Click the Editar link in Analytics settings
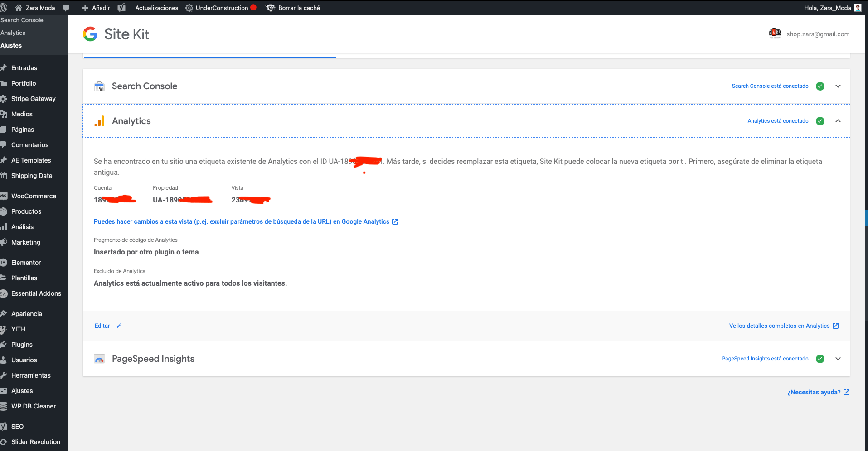868x451 pixels. (x=102, y=326)
